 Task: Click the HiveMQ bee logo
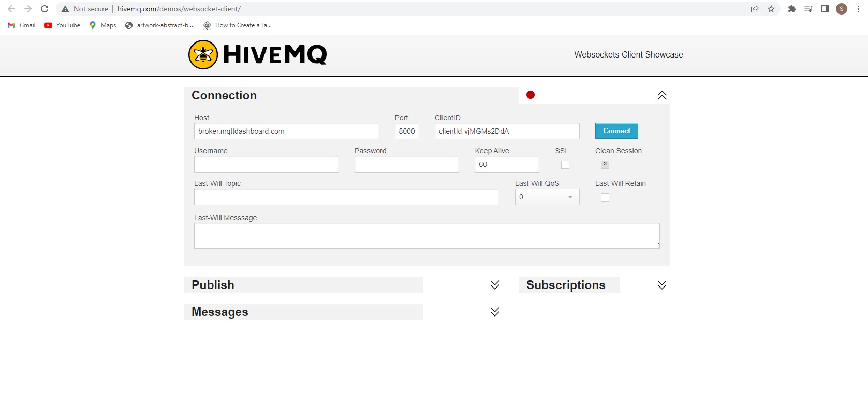[203, 54]
